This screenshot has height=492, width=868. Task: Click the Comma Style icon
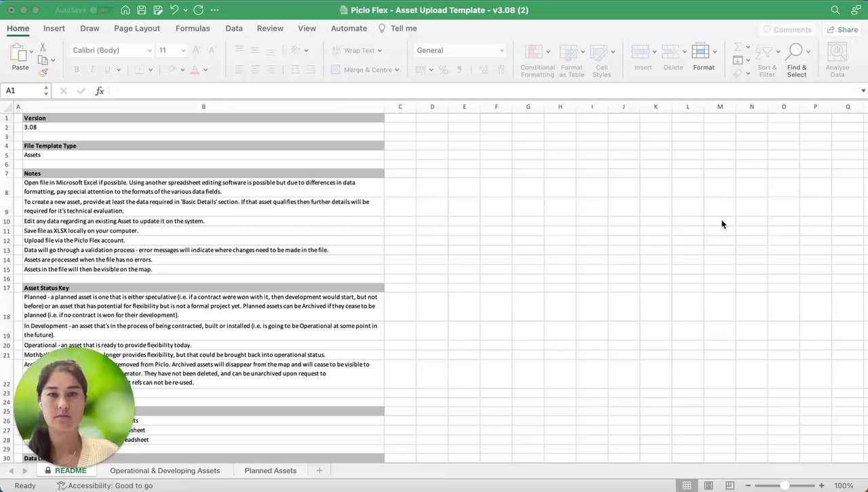(x=459, y=69)
